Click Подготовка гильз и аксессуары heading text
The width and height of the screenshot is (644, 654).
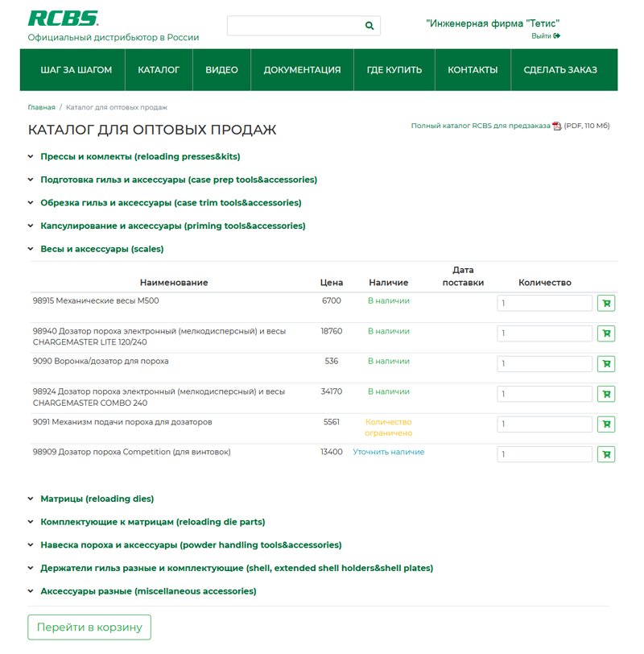coord(179,180)
